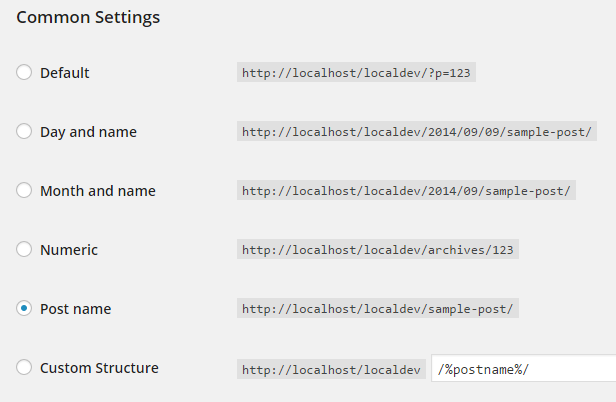Click the URL prefix beside Custom Structure
This screenshot has height=402, width=616.
(331, 369)
